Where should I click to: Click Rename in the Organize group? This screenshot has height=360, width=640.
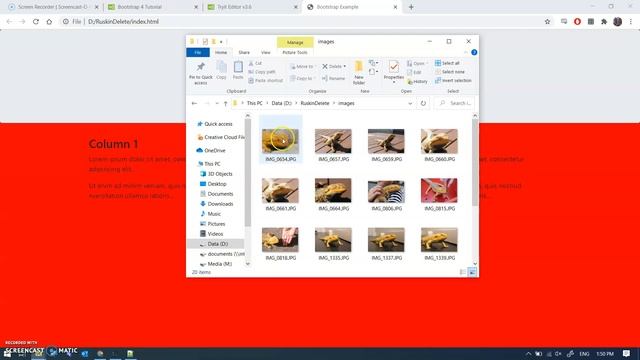333,78
